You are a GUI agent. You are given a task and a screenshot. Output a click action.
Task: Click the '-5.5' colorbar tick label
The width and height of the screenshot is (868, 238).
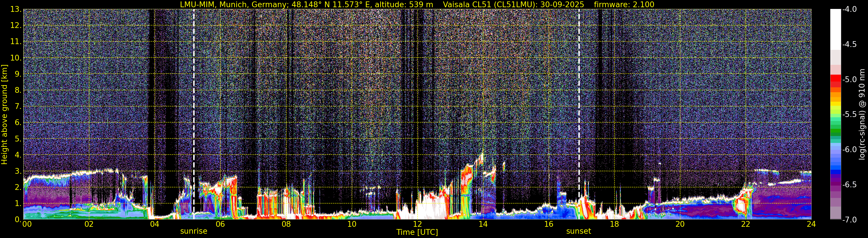[849, 115]
